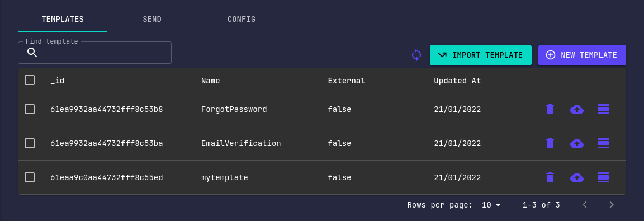
Task: Click External value false for ForgotPassword
Action: pyautogui.click(x=339, y=110)
